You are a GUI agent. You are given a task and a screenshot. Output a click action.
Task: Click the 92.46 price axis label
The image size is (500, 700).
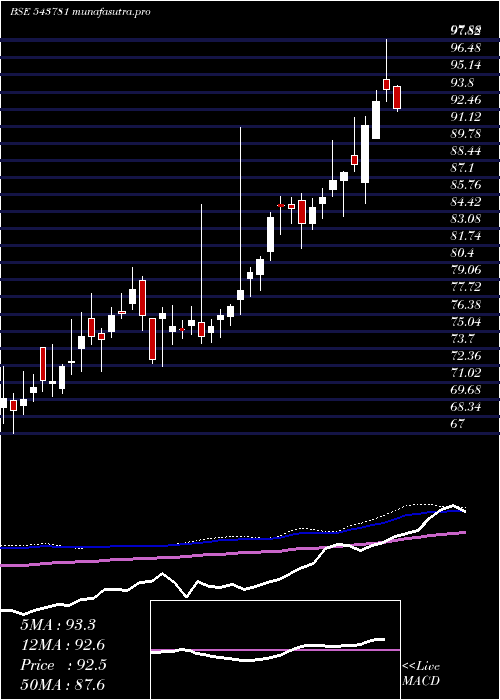[x=466, y=99]
